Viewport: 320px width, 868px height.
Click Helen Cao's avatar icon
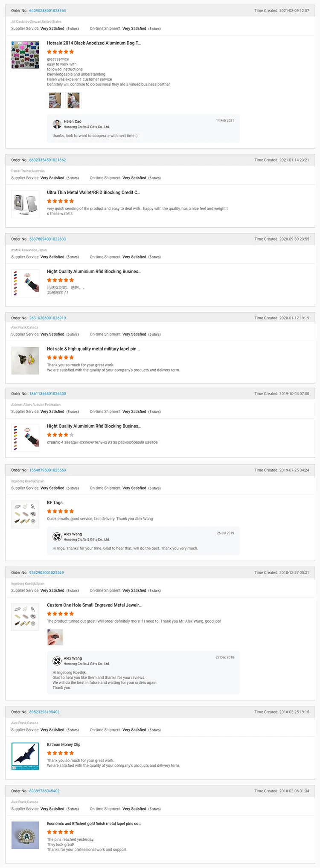(x=57, y=124)
